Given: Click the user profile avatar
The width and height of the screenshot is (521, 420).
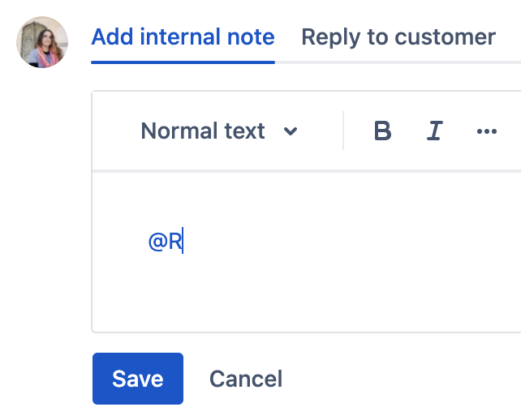Looking at the screenshot, I should (x=42, y=42).
